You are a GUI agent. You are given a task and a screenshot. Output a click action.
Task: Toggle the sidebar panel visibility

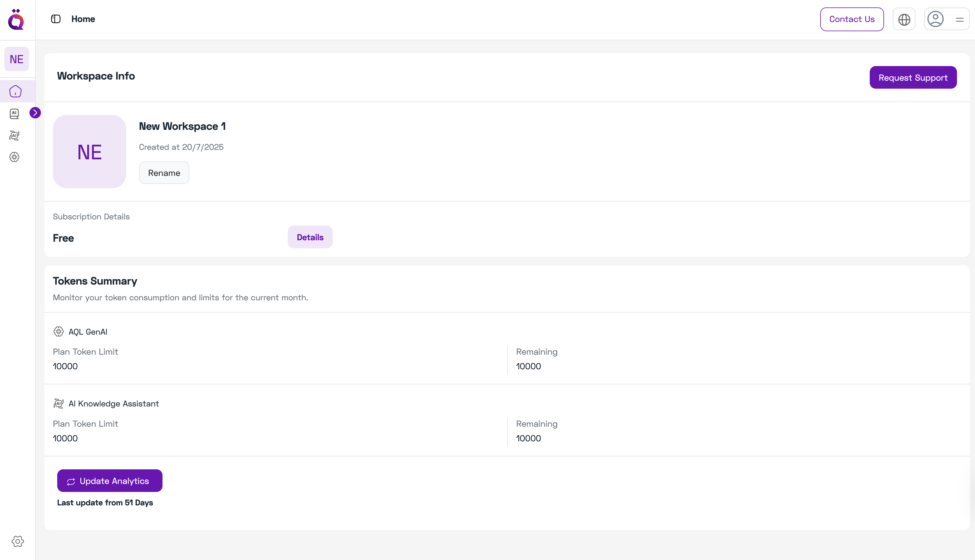[x=56, y=19]
